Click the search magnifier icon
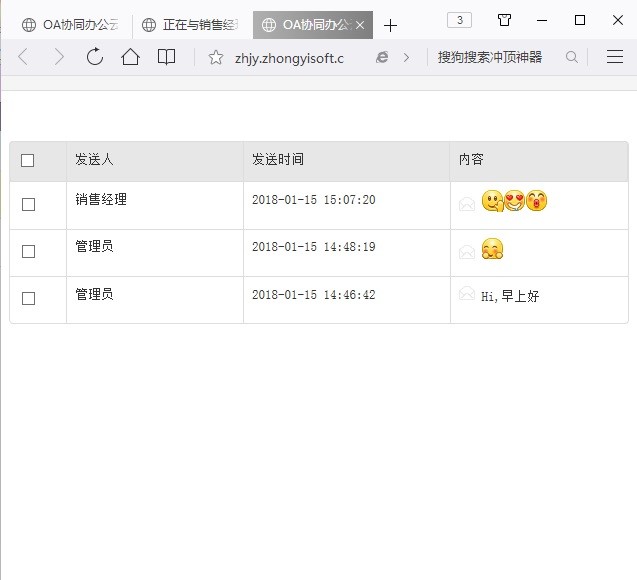This screenshot has width=637, height=580. coord(572,57)
